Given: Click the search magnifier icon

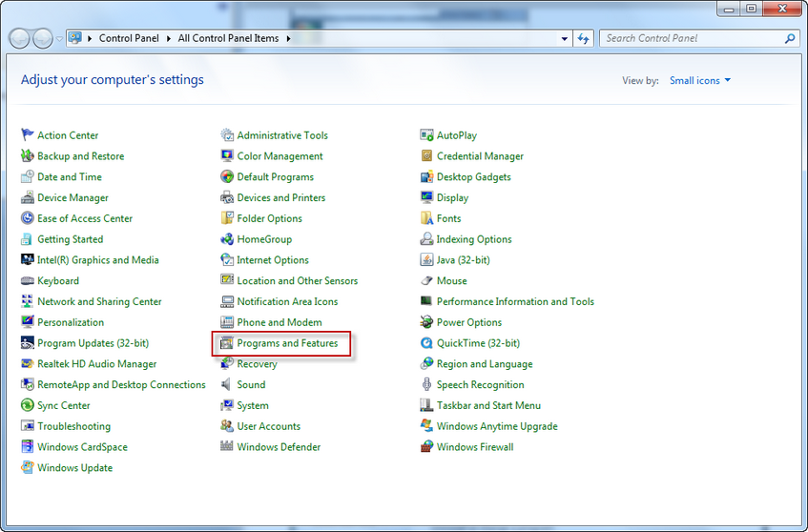Looking at the screenshot, I should click(790, 39).
